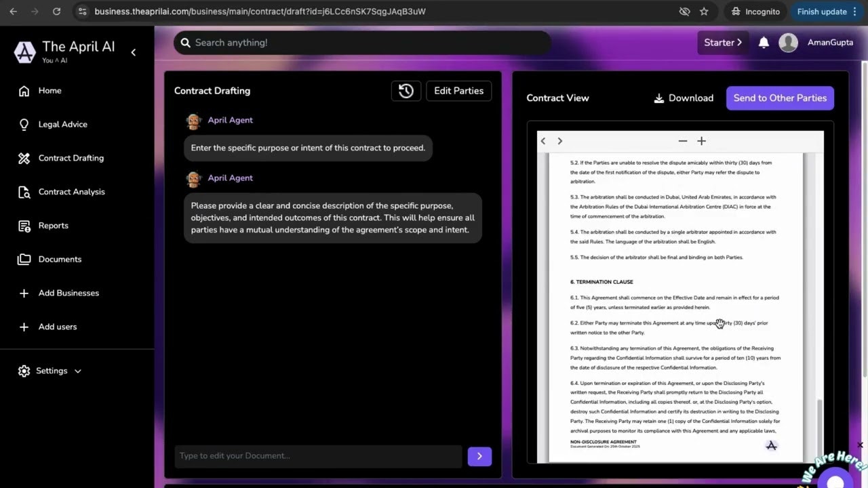Viewport: 868px width, 488px height.
Task: Open the Reports page
Action: 54,226
